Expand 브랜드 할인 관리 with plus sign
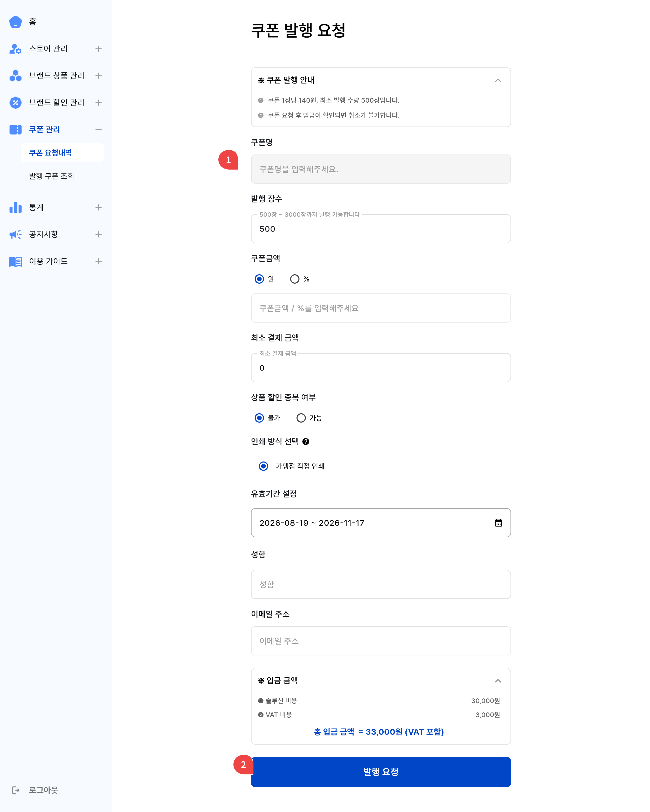This screenshot has width=650, height=812. 98,103
